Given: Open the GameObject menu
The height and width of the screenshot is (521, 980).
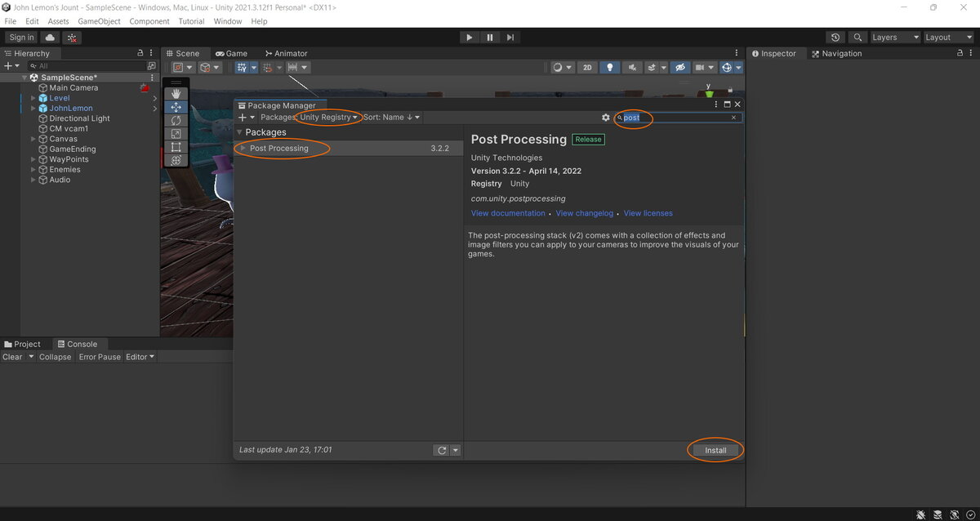Looking at the screenshot, I should click(x=99, y=21).
